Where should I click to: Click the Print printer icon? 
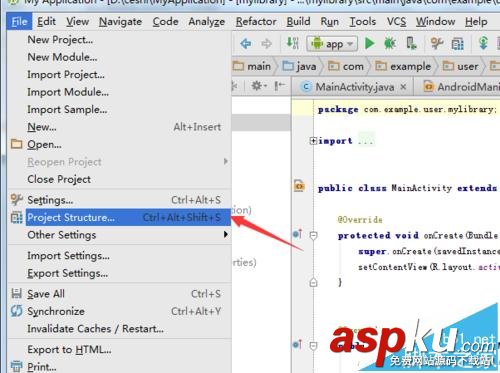point(16,366)
